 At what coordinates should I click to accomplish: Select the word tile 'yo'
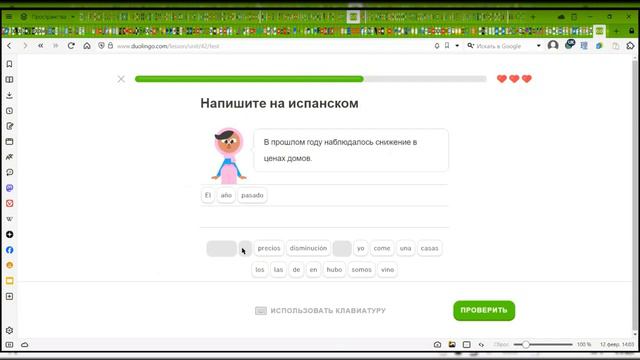(360, 248)
